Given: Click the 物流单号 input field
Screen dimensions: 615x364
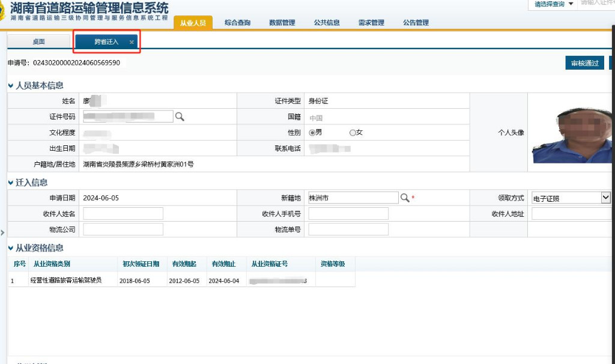Looking at the screenshot, I should point(348,229).
